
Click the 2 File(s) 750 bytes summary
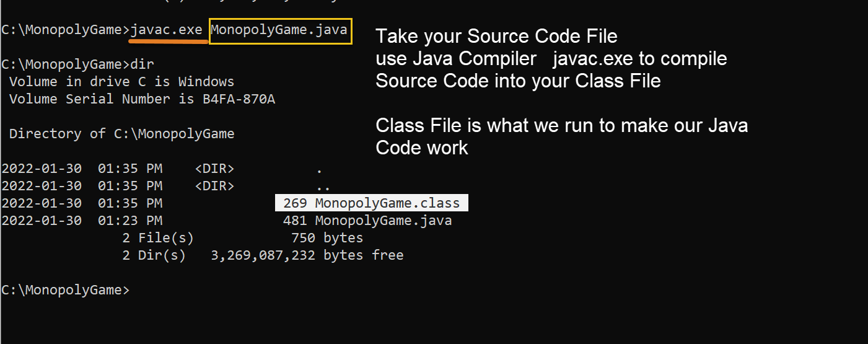tap(242, 238)
